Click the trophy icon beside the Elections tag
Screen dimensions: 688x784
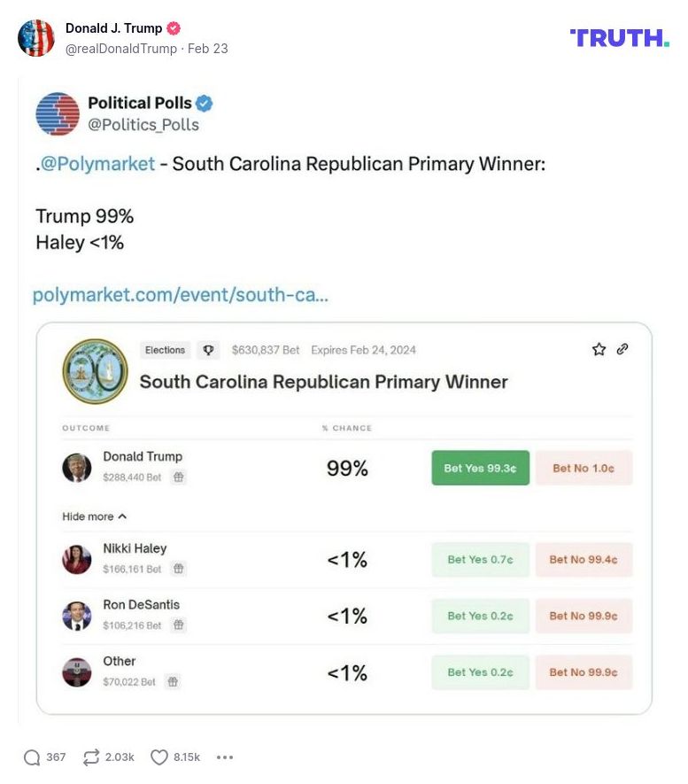[207, 350]
